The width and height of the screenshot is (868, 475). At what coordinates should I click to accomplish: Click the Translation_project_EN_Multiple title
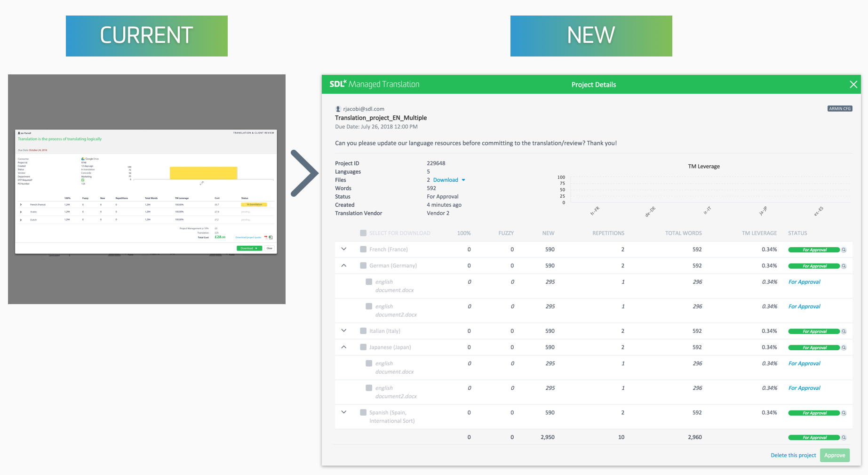tap(381, 118)
